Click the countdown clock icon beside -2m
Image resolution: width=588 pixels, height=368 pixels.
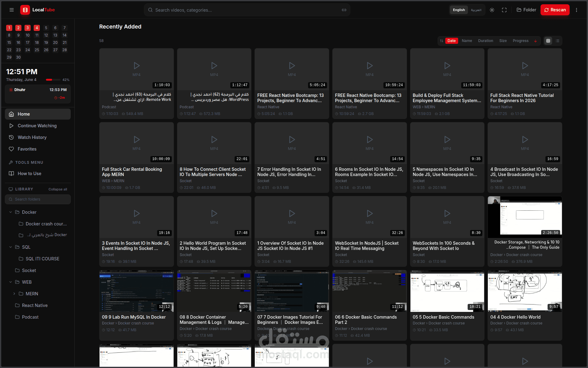56,98
